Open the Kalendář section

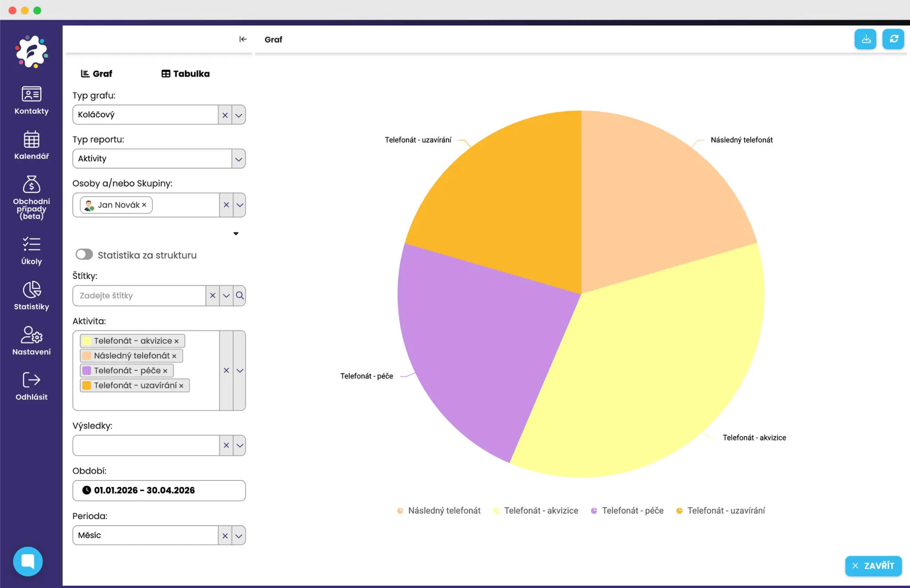coord(31,145)
